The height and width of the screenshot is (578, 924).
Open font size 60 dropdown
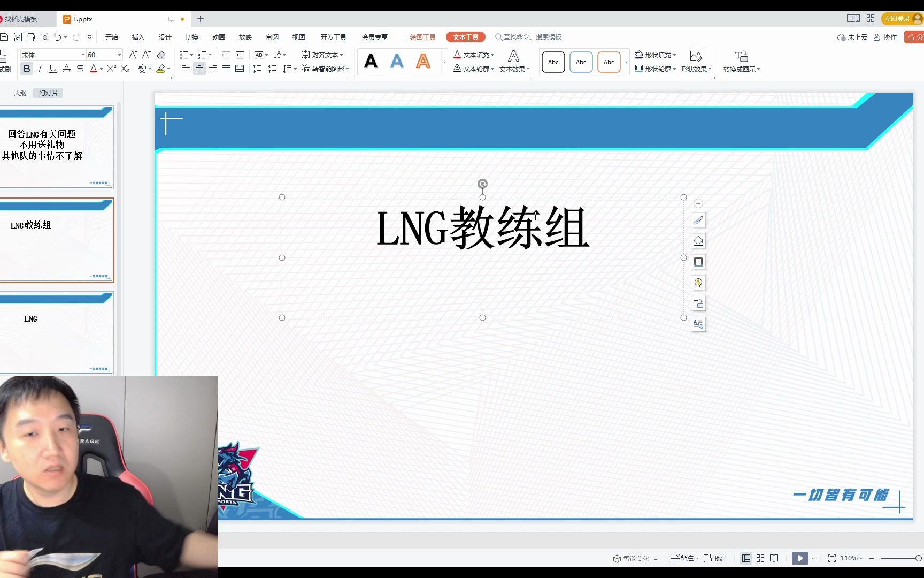point(119,55)
